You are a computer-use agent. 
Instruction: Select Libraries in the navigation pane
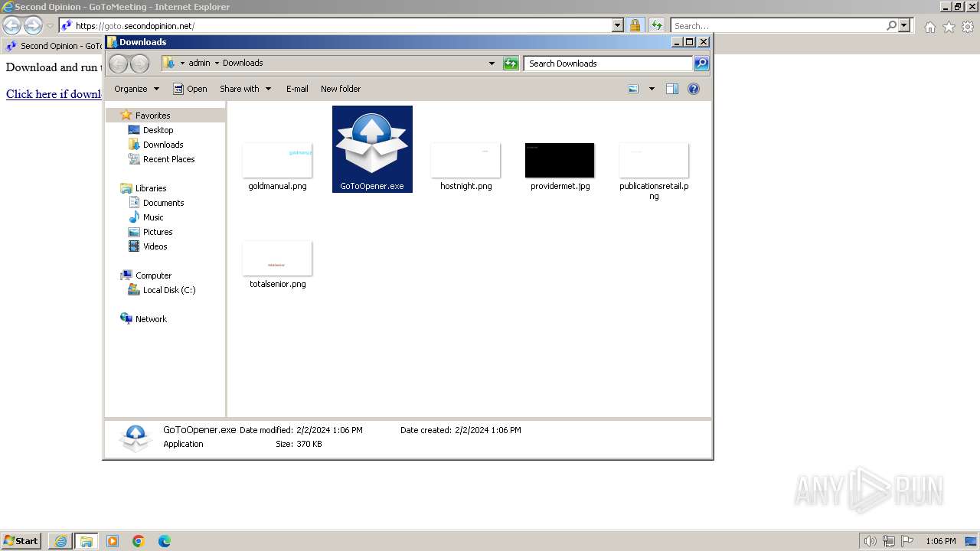click(151, 188)
